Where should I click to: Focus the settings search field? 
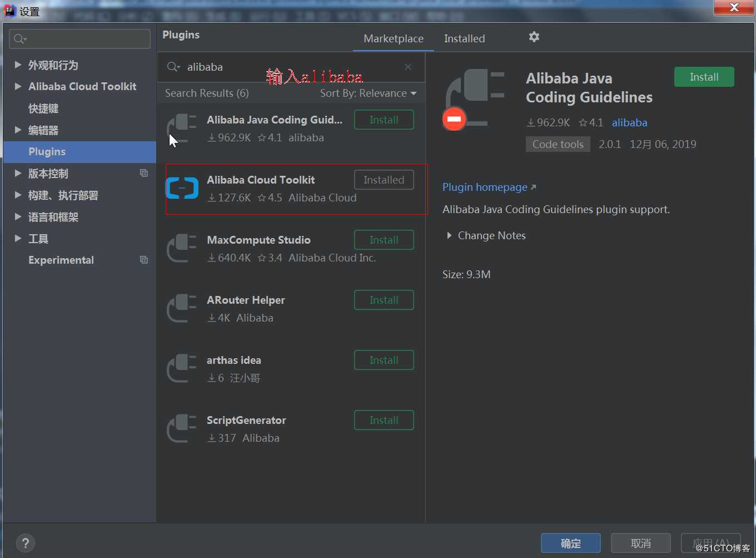79,39
